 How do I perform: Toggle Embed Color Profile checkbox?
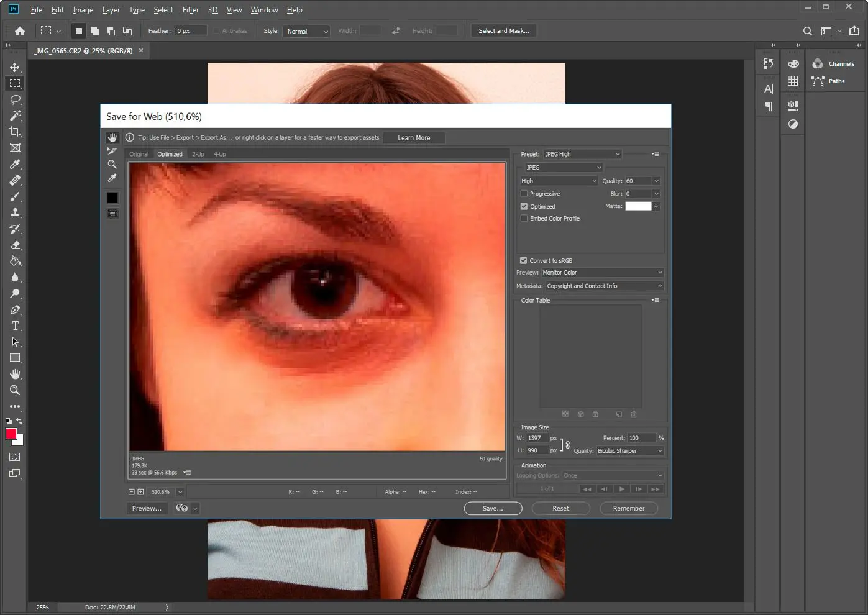tap(524, 219)
